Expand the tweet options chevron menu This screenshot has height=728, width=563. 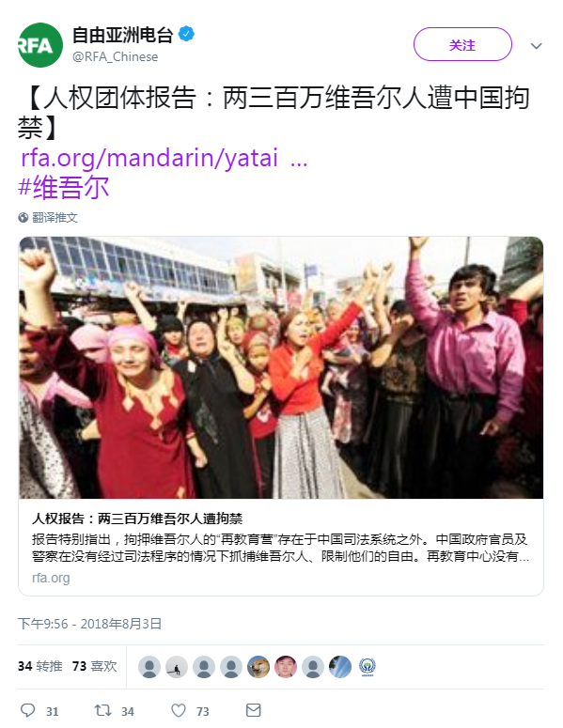point(537,45)
